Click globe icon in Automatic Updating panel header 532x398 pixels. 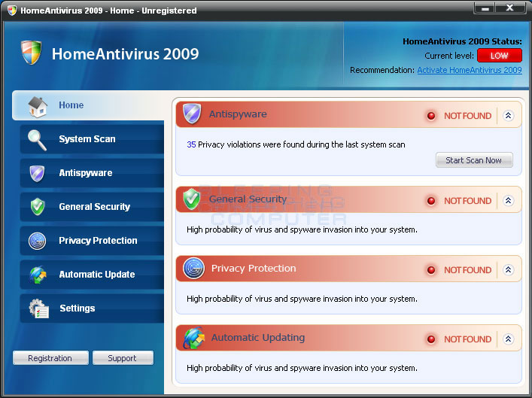(194, 338)
